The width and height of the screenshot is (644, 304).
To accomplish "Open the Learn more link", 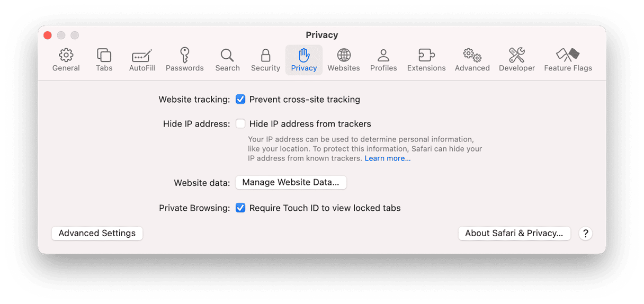I will pyautogui.click(x=387, y=158).
